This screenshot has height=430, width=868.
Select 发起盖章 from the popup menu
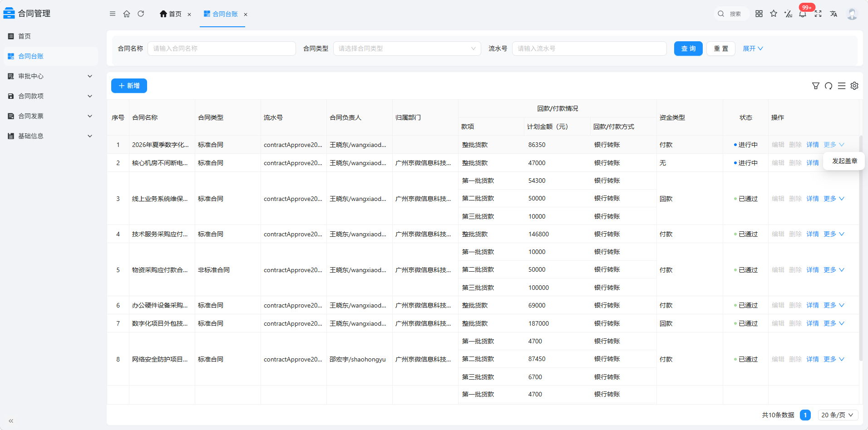tap(845, 161)
